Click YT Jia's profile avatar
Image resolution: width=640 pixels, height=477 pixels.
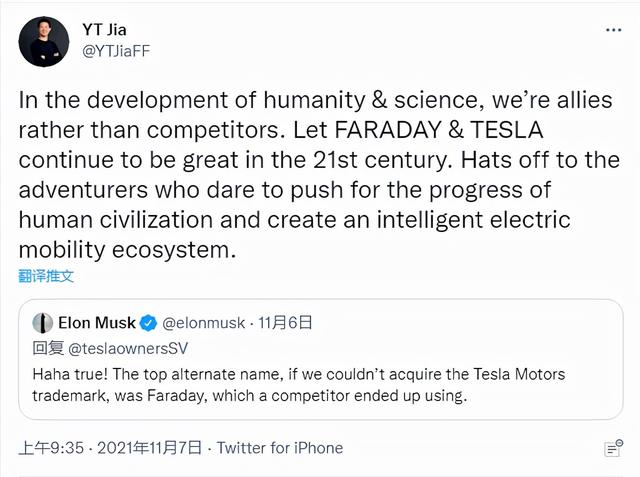coord(43,41)
